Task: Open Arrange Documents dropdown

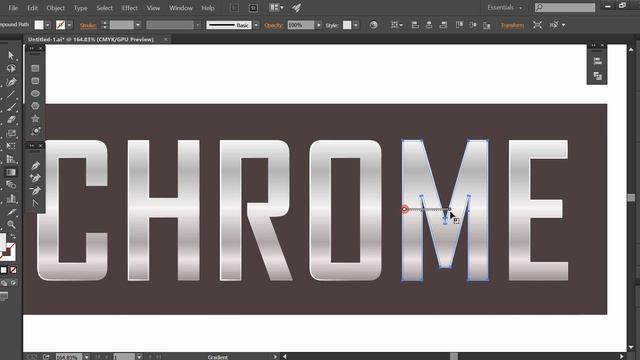Action: 276,8
